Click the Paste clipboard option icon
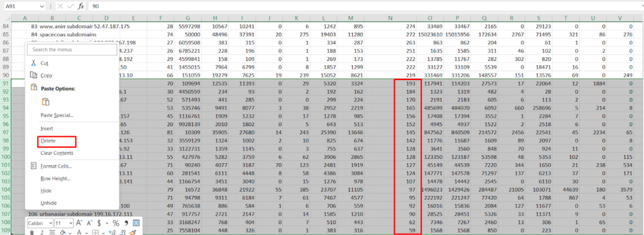The width and height of the screenshot is (644, 235). pos(45,101)
